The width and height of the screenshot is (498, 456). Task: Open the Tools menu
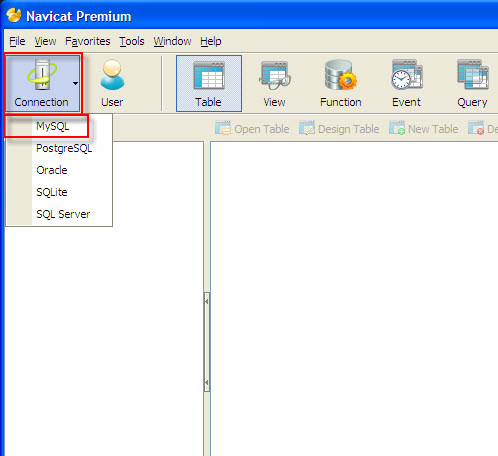coord(132,41)
